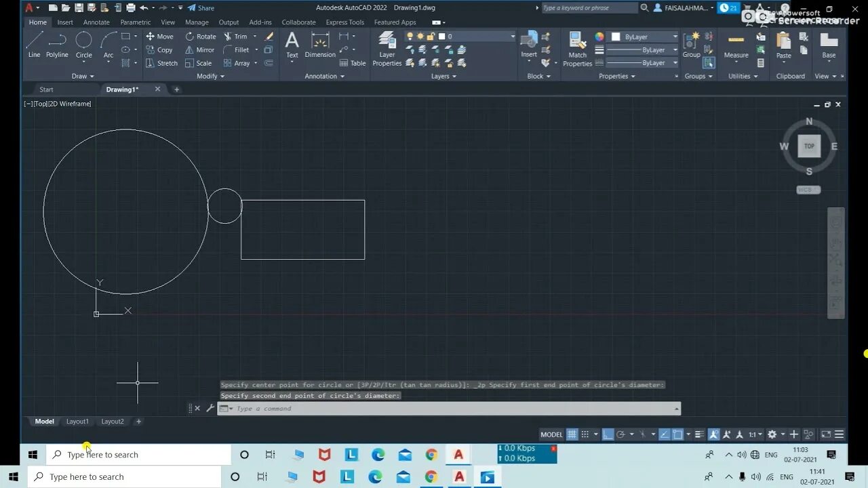868x488 pixels.
Task: Click the keyword search box
Action: (x=589, y=8)
